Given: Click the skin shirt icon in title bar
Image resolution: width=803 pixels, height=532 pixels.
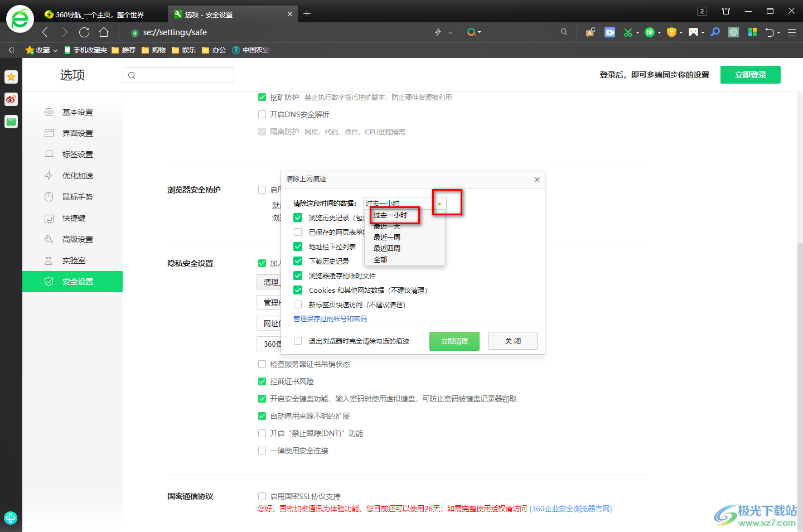Looking at the screenshot, I should coord(726,11).
